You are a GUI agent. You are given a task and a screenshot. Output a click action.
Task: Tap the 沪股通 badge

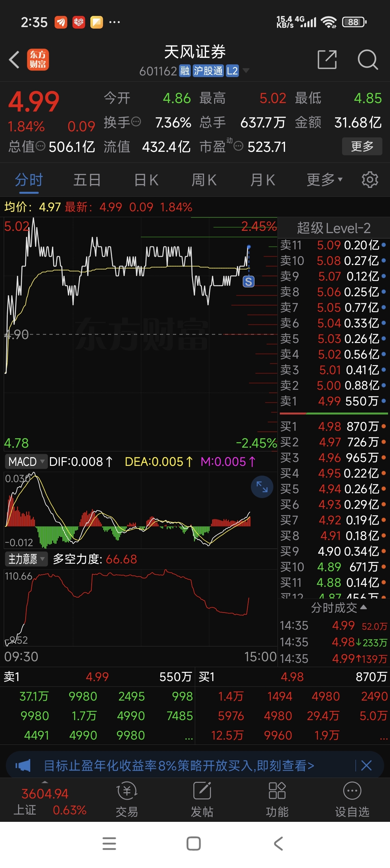coord(208,71)
